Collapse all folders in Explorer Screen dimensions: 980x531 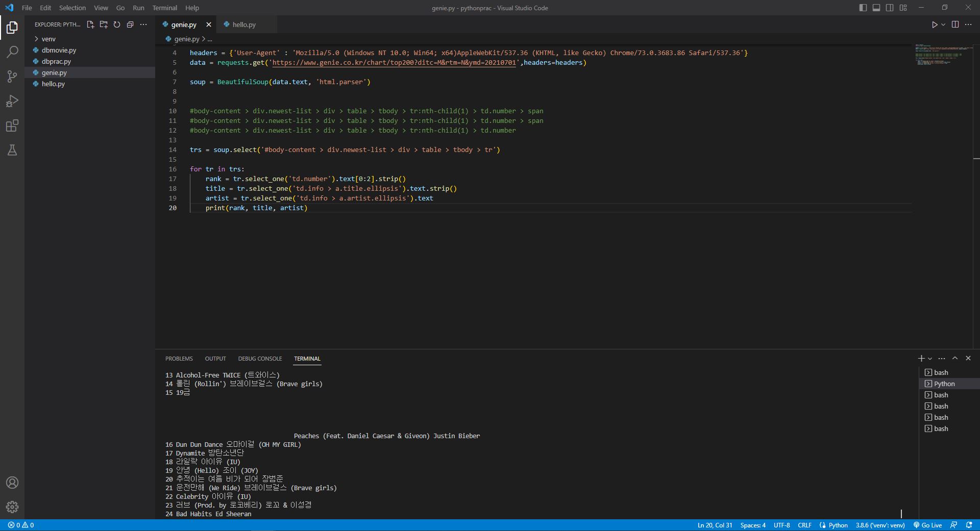pos(130,24)
